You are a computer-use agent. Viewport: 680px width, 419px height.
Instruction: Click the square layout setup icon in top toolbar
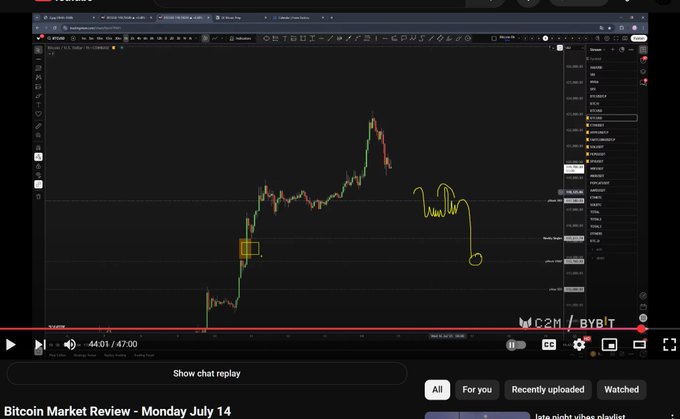click(494, 38)
